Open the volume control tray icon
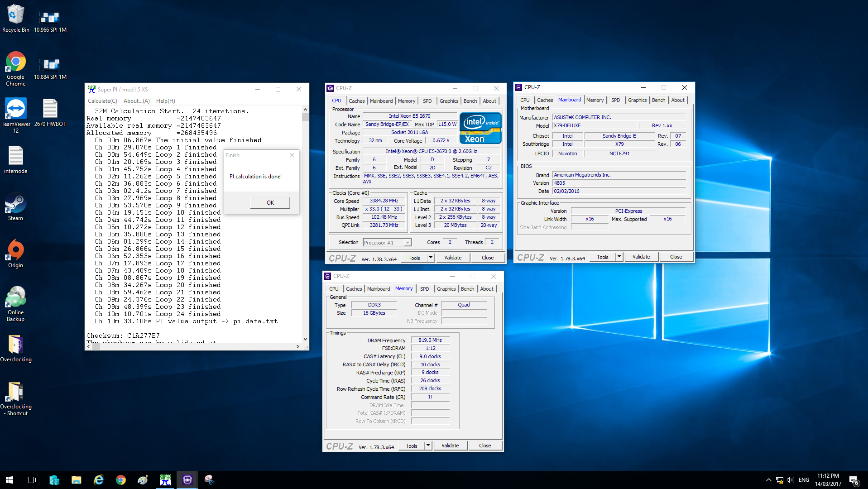Screen dimensions: 868x489 coord(790,480)
